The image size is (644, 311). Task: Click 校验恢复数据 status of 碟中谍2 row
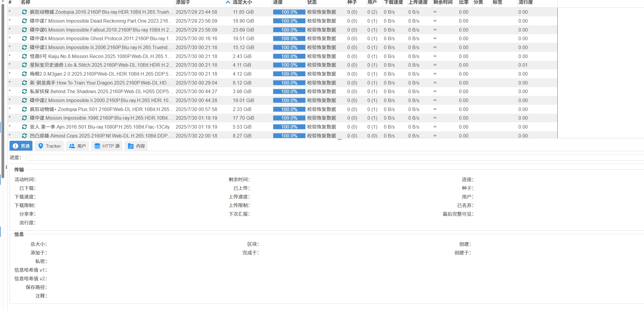coord(321,100)
